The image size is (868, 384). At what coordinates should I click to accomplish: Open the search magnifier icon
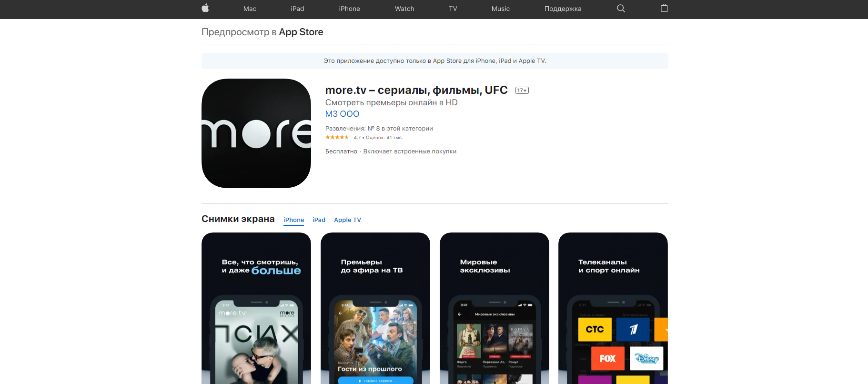click(x=621, y=9)
